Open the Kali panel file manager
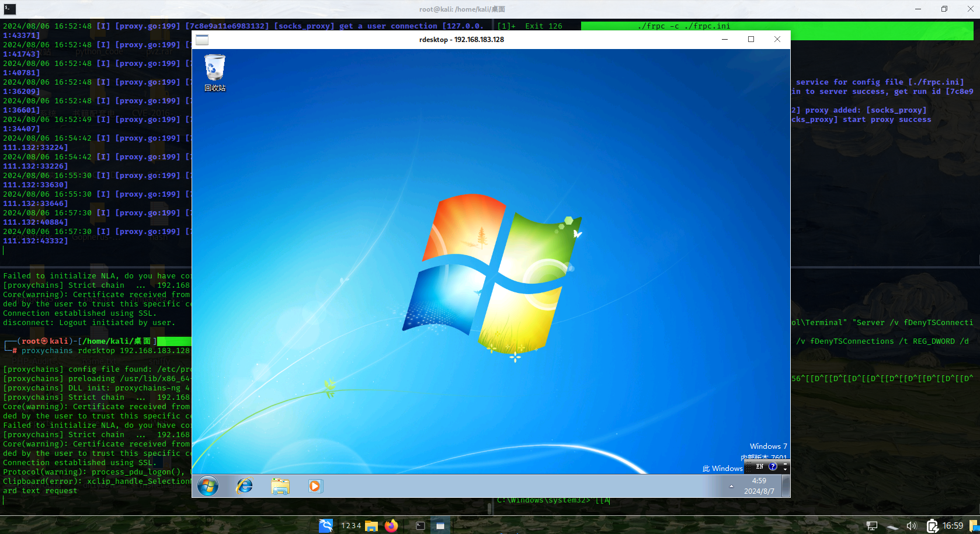980x534 pixels. tap(371, 526)
